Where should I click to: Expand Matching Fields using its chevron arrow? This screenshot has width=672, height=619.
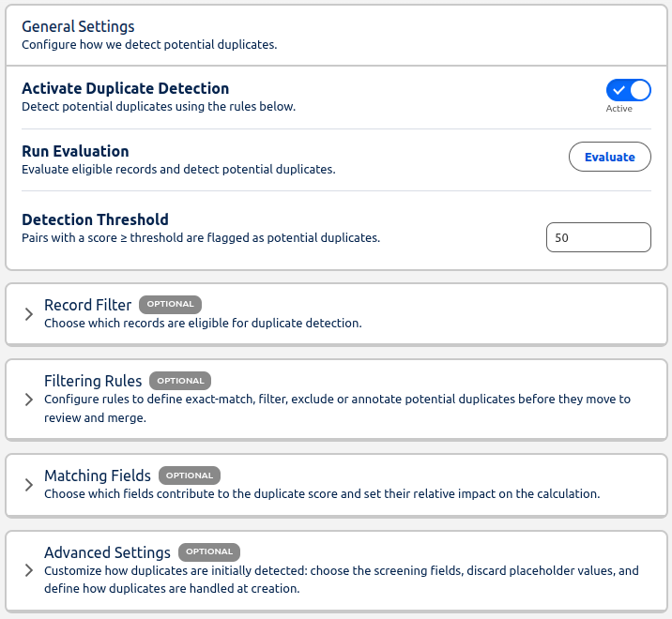[x=29, y=484]
